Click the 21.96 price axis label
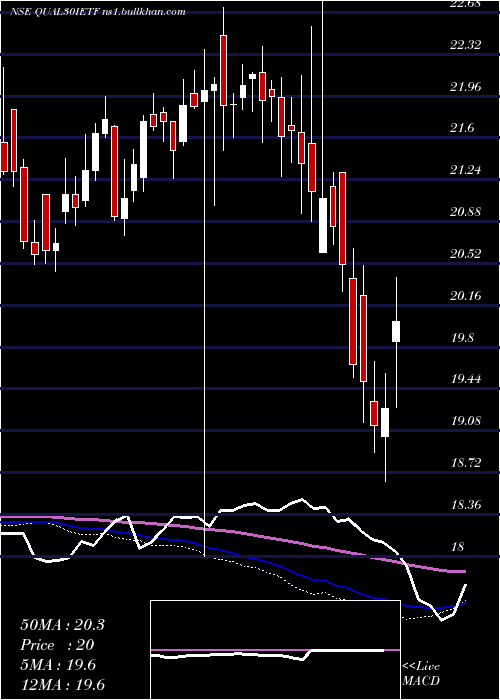This screenshot has width=500, height=700. [465, 87]
